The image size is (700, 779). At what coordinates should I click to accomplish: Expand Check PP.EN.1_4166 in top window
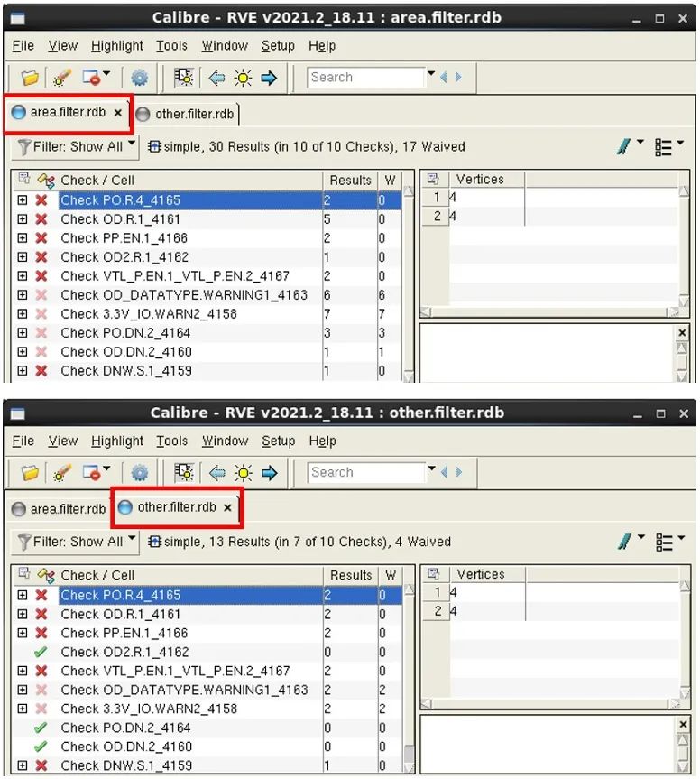click(23, 238)
